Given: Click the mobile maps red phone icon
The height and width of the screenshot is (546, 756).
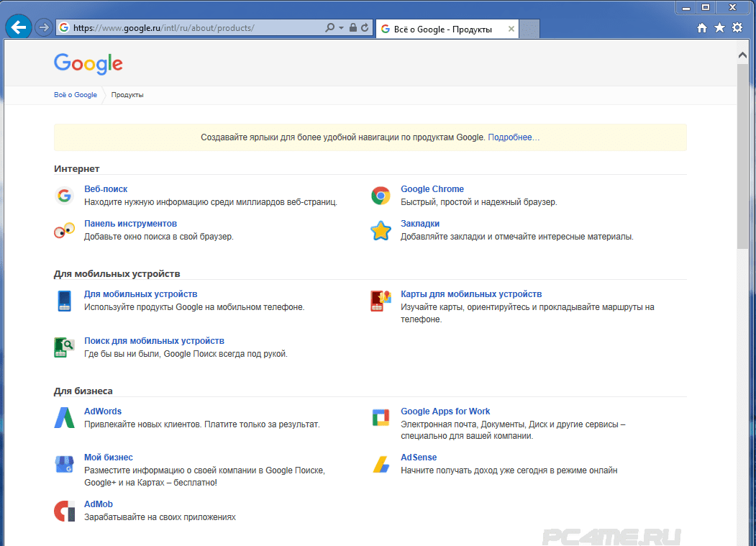Looking at the screenshot, I should click(381, 301).
